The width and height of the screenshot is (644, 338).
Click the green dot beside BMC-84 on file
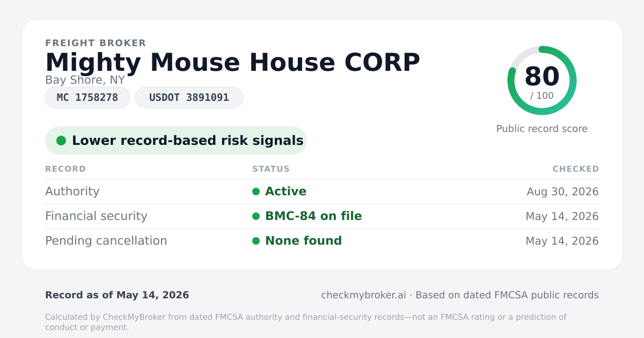click(x=256, y=216)
